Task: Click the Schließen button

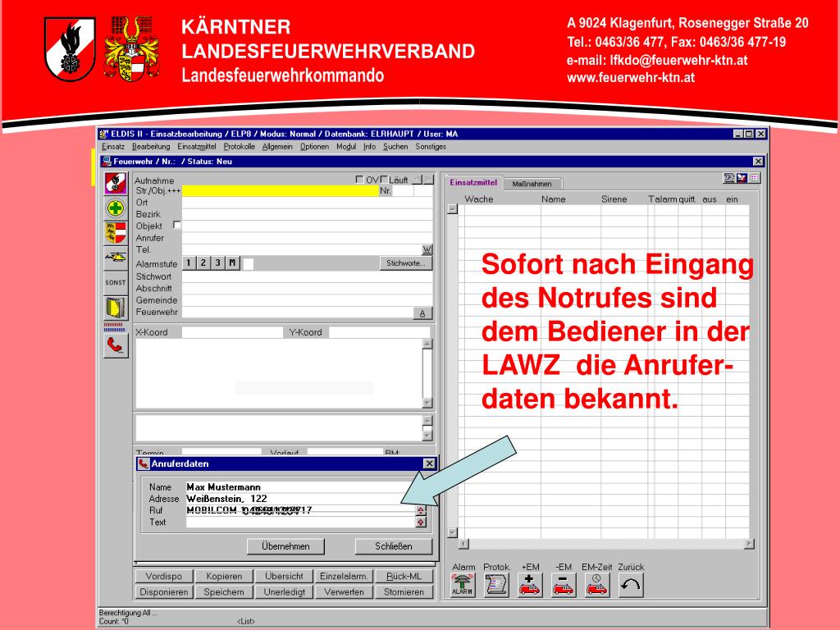Action: (x=394, y=546)
